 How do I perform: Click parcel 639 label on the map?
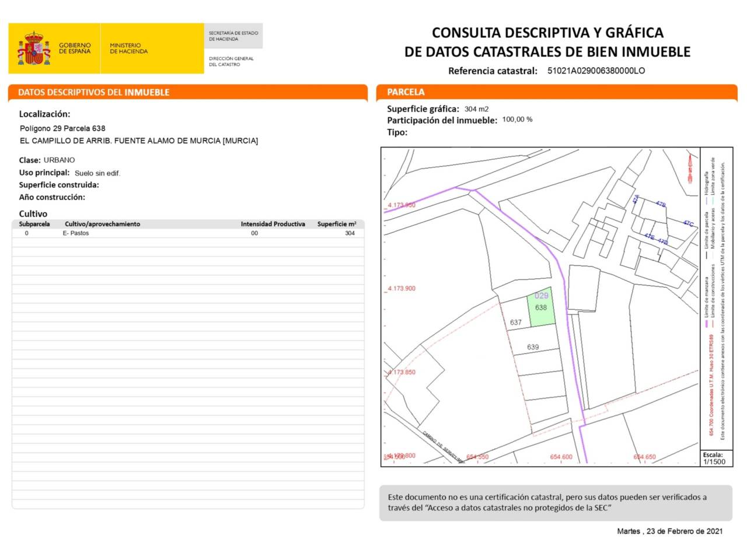533,347
